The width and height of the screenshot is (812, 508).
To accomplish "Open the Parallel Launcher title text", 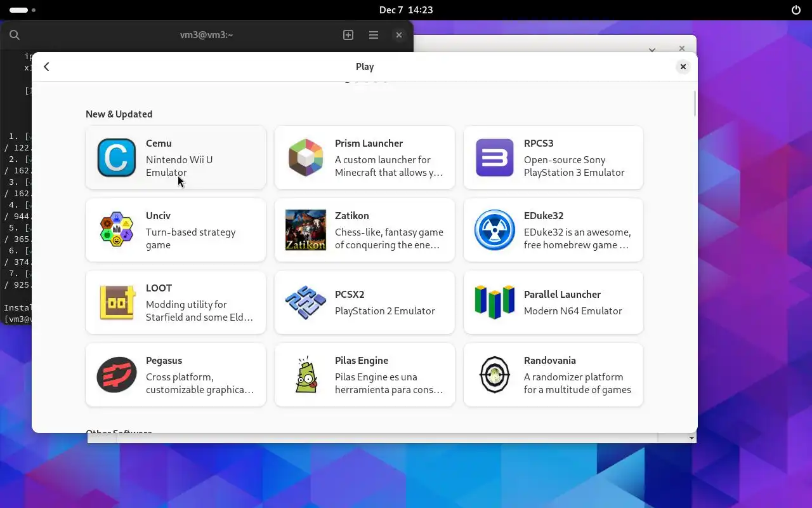I will coord(562,295).
